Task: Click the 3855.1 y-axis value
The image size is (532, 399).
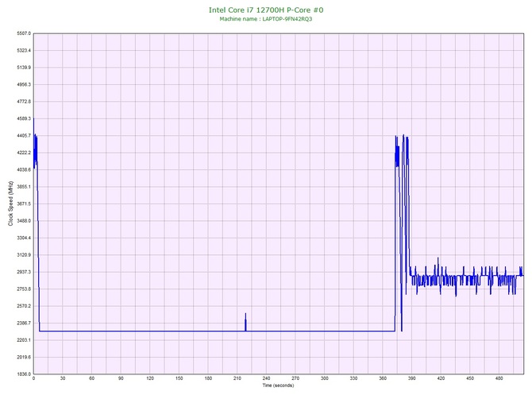Action: (x=24, y=187)
